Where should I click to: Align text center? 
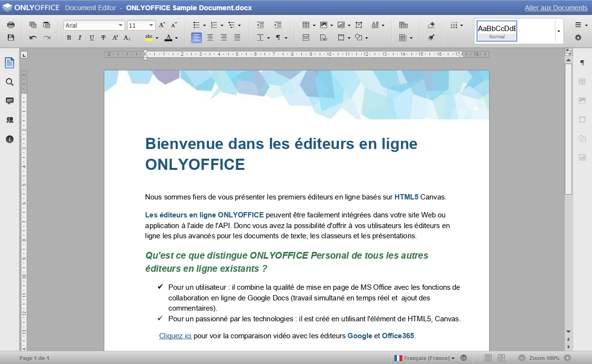point(210,37)
